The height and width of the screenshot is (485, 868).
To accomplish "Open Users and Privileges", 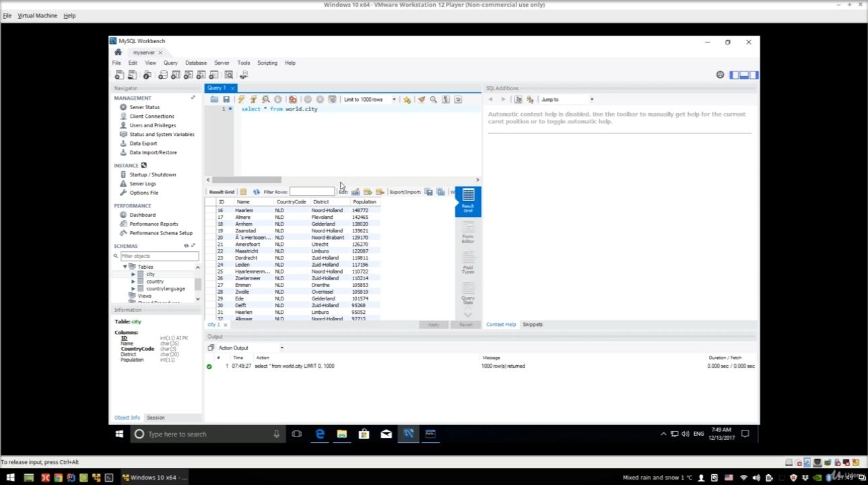I will pos(152,125).
